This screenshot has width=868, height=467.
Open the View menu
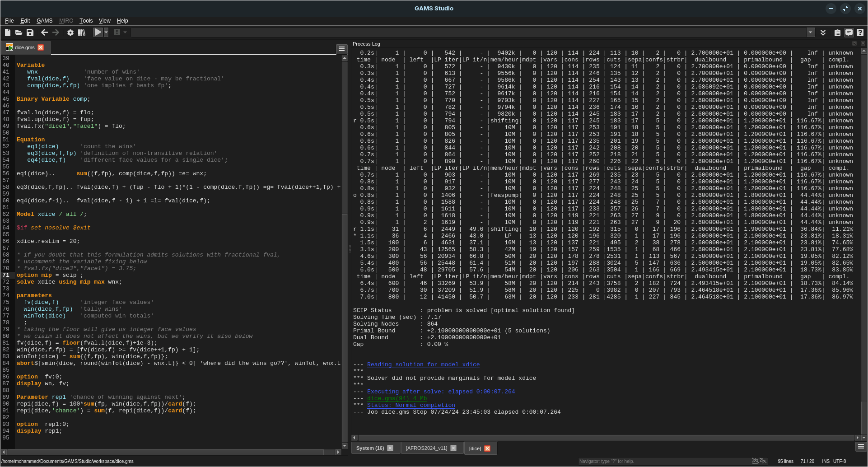tap(105, 21)
